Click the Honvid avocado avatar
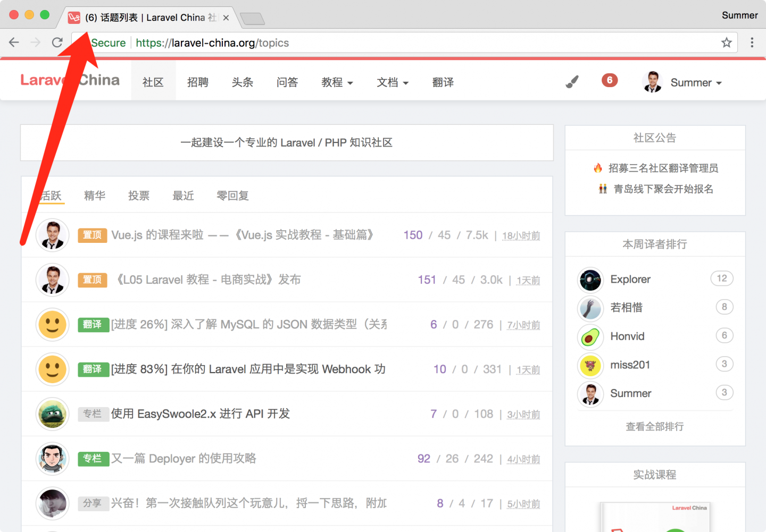 590,336
